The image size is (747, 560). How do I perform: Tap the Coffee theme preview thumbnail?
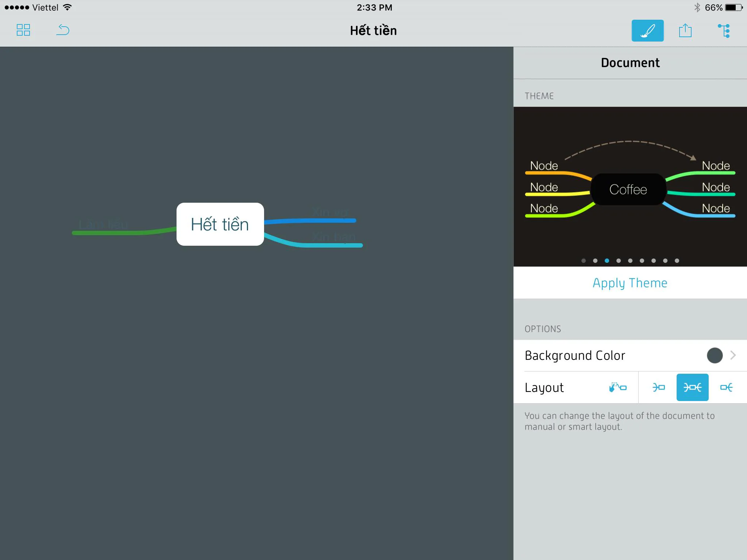(x=630, y=187)
